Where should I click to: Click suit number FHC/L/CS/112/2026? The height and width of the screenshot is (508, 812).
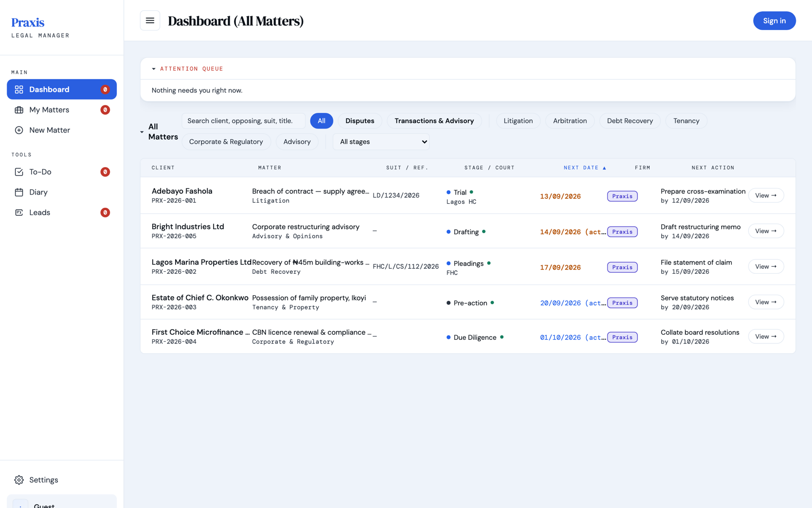[405, 267]
